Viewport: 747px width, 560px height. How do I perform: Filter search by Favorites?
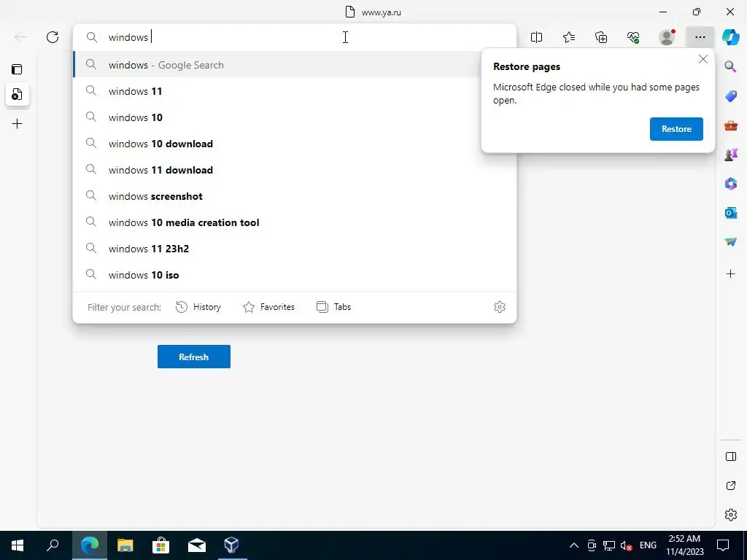[x=268, y=307]
